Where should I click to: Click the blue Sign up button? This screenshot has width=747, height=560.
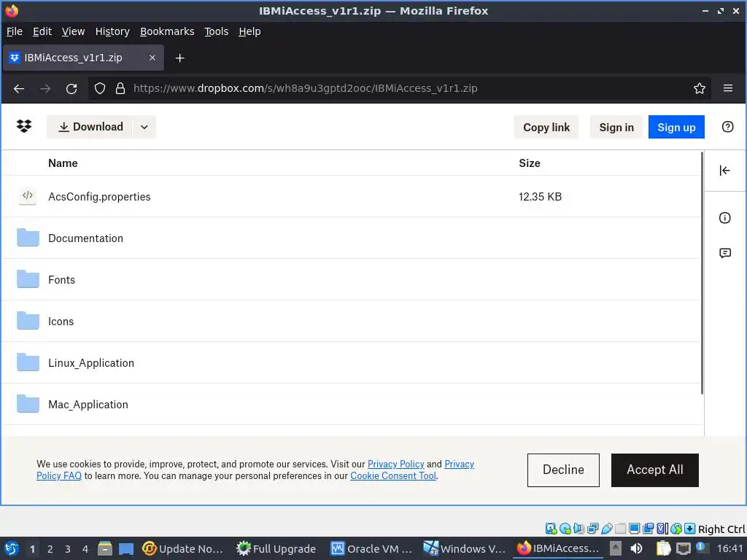[676, 127]
